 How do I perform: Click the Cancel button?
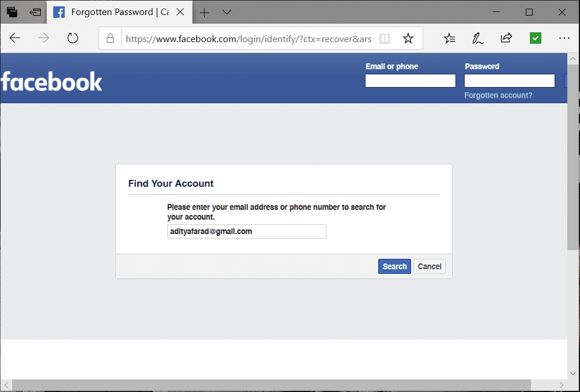point(430,266)
